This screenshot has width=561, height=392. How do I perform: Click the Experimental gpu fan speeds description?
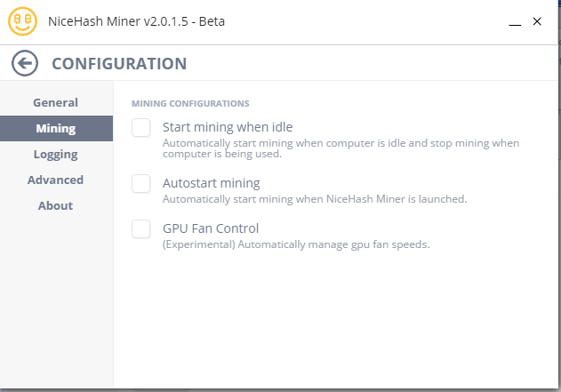[296, 244]
